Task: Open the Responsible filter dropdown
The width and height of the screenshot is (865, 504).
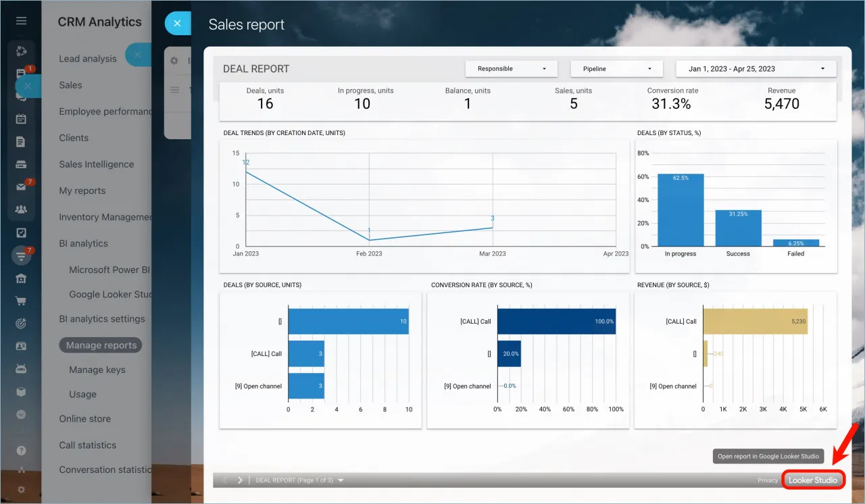Action: coord(512,69)
